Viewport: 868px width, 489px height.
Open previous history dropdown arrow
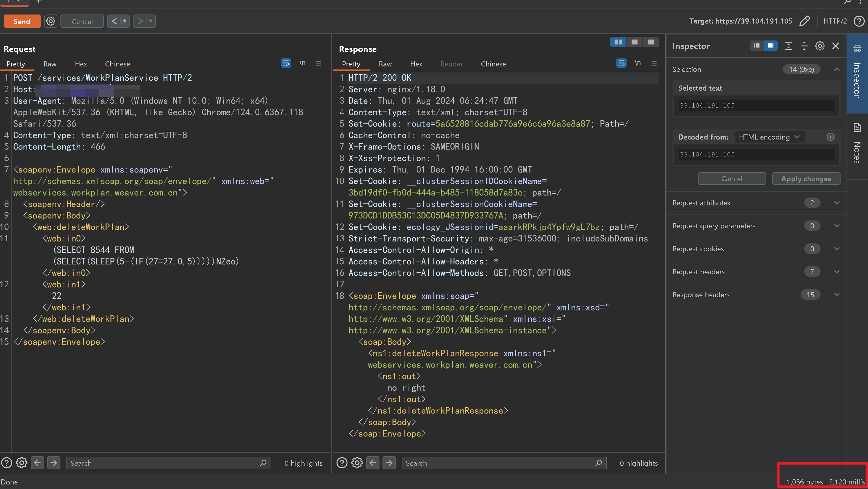click(x=125, y=21)
